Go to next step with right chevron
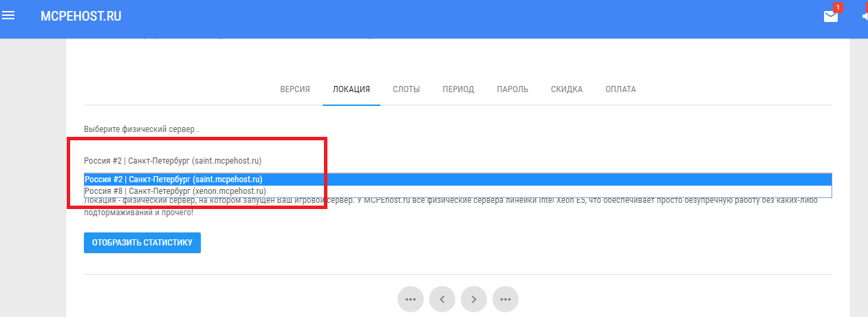The width and height of the screenshot is (868, 317). [474, 299]
